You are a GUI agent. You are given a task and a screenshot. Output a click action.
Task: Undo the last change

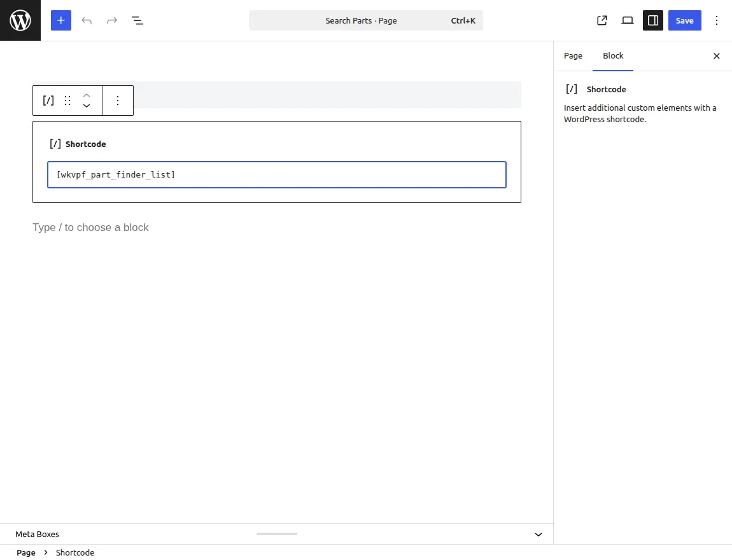pyautogui.click(x=87, y=20)
